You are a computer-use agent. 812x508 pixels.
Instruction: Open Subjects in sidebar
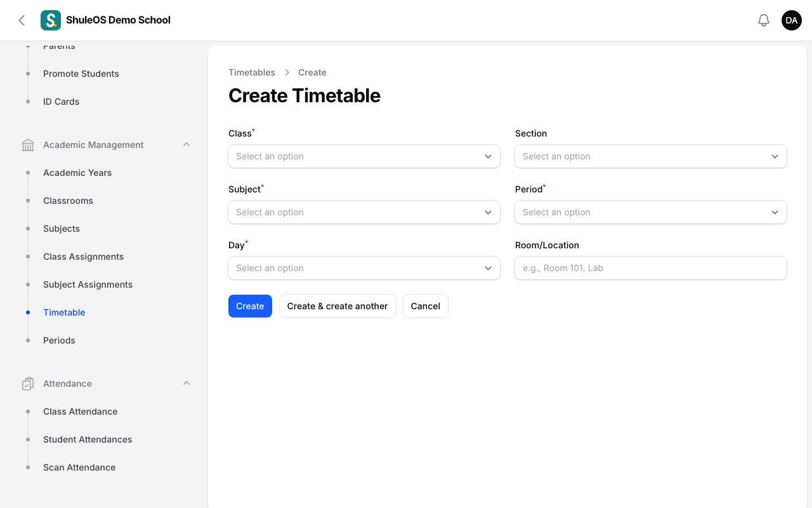coord(62,229)
